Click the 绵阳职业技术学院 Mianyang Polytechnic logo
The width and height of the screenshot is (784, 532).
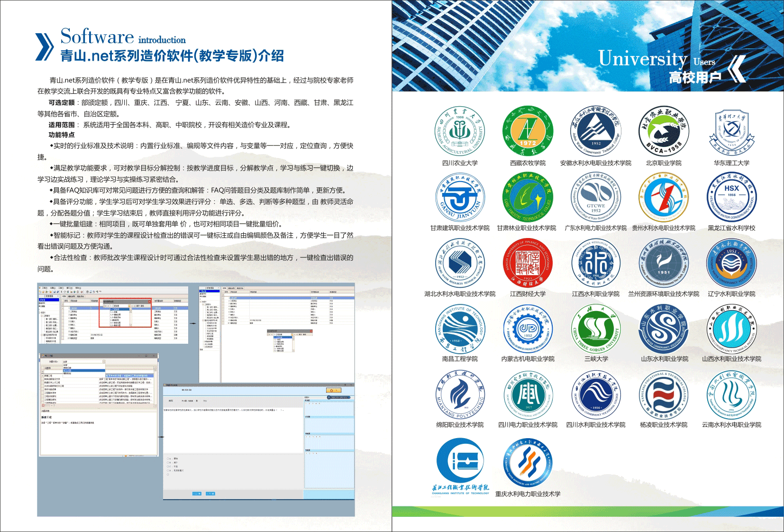[459, 394]
